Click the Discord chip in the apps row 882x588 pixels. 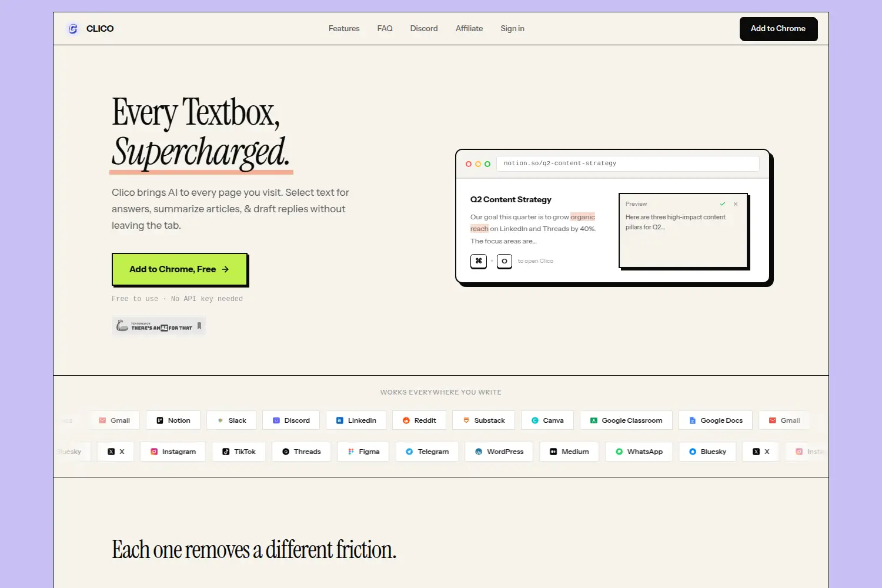pyautogui.click(x=291, y=420)
